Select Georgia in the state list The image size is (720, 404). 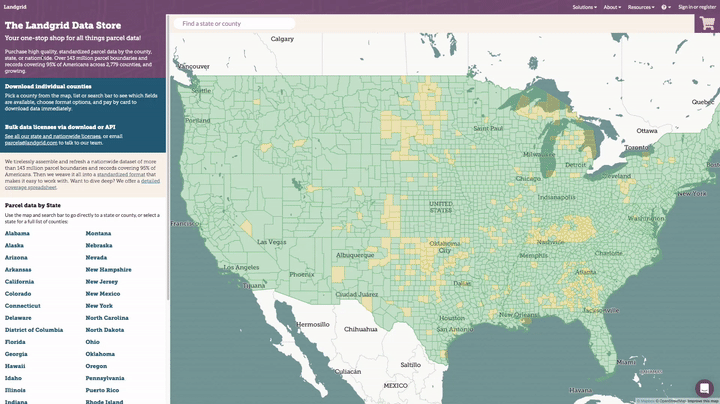pyautogui.click(x=16, y=354)
